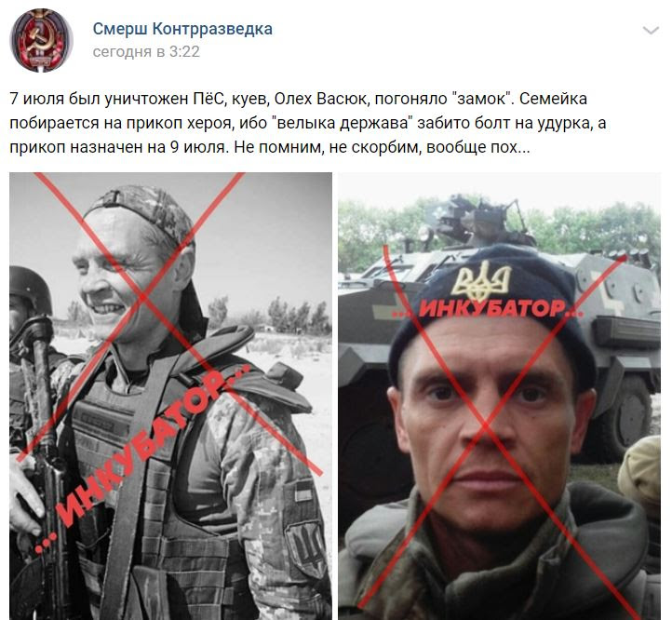
Task: Open the Смерш Контрразведка community page
Action: pyautogui.click(x=182, y=29)
